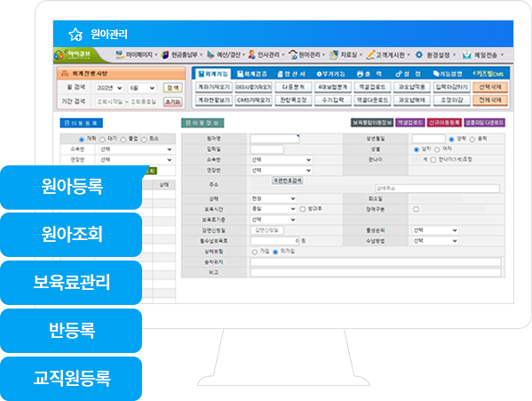
Task: Click the 초기화 reset button
Action: coord(172,102)
